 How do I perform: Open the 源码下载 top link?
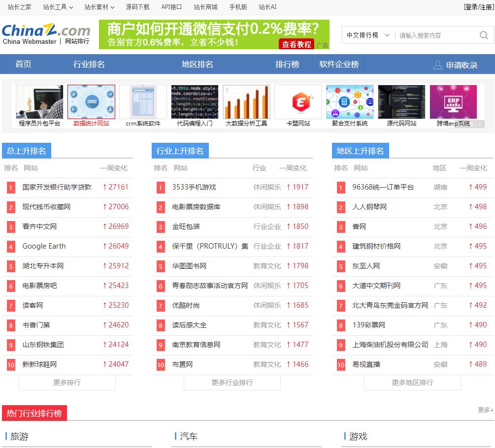tap(137, 7)
